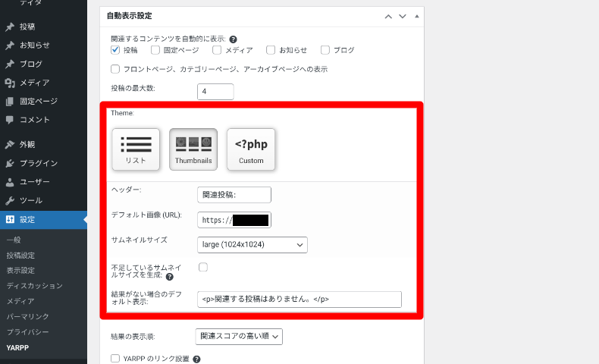Go to パーマリンク settings submenu
This screenshot has height=364, width=599.
[27, 317]
